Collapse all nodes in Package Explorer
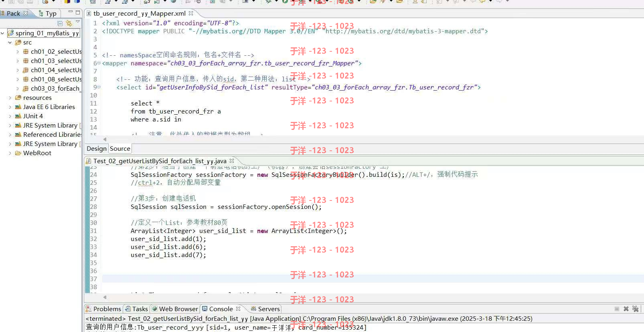The image size is (644, 332). point(60,23)
